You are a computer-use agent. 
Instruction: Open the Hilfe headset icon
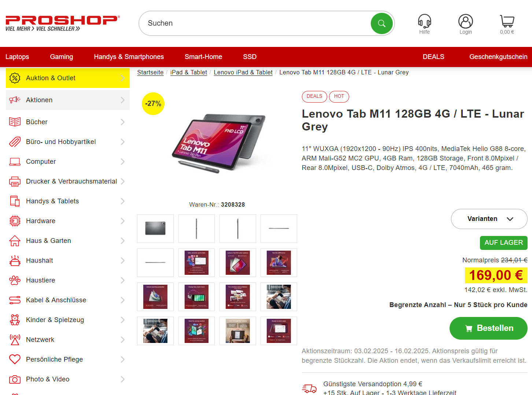tap(424, 21)
